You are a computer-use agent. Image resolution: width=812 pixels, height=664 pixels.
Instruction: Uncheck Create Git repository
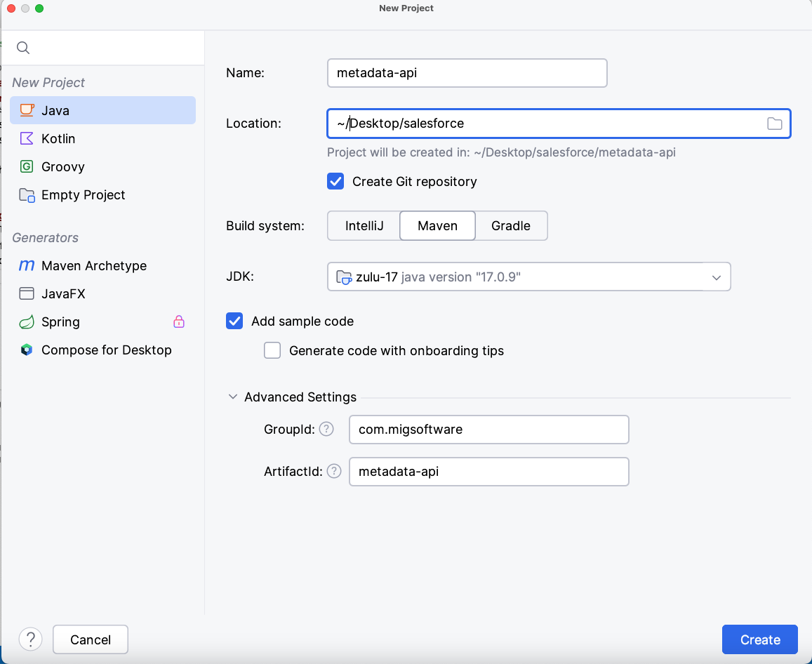[x=335, y=181]
